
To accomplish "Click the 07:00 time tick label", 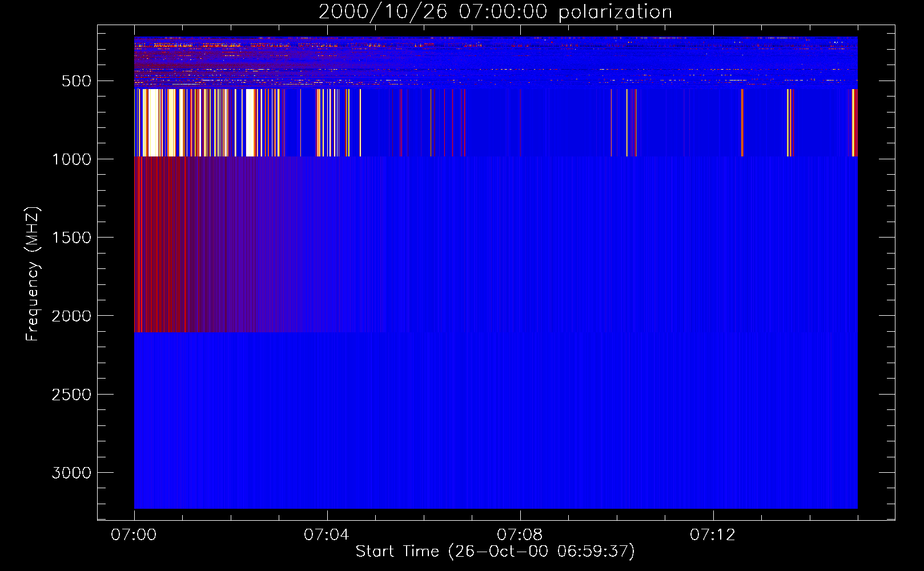I will point(134,535).
